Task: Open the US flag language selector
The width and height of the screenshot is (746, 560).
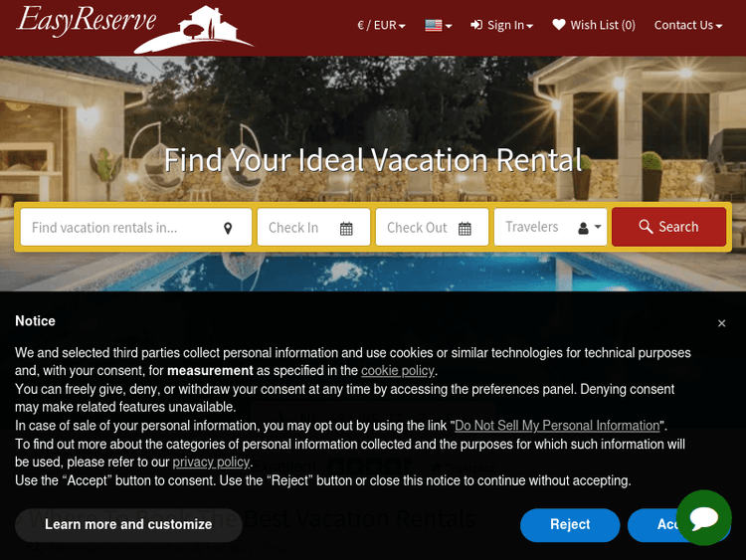Action: tap(438, 25)
